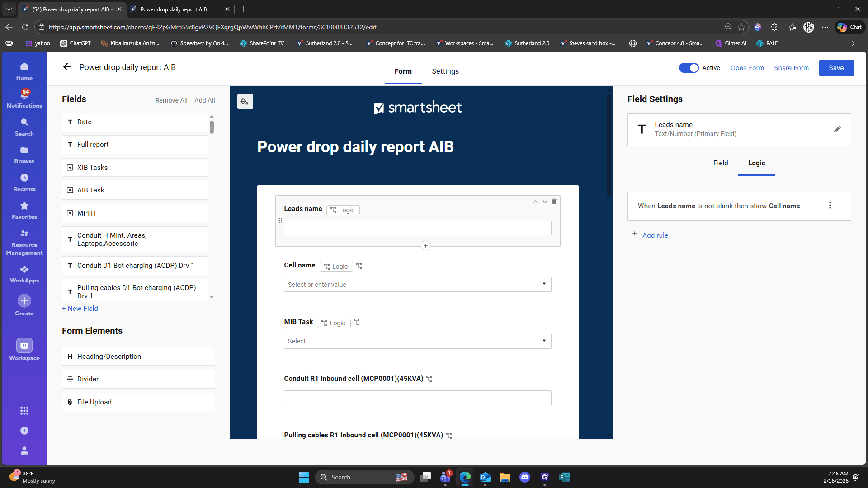This screenshot has width=868, height=488.
Task: Click the Logic badge next to Cell name
Action: pyautogui.click(x=336, y=267)
